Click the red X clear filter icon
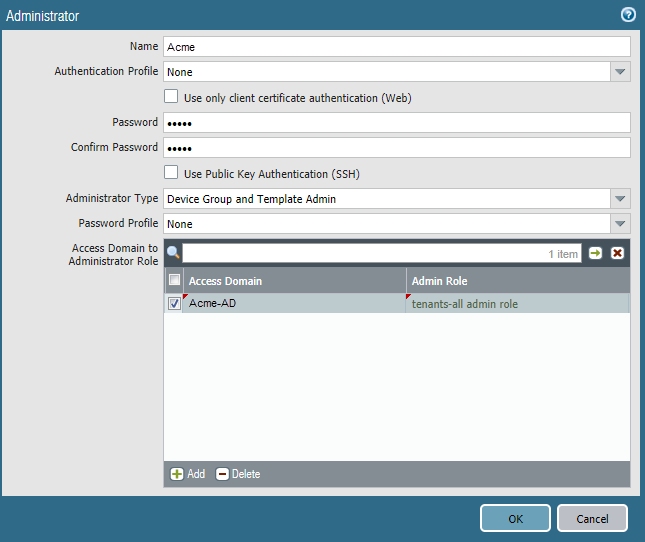 617,253
